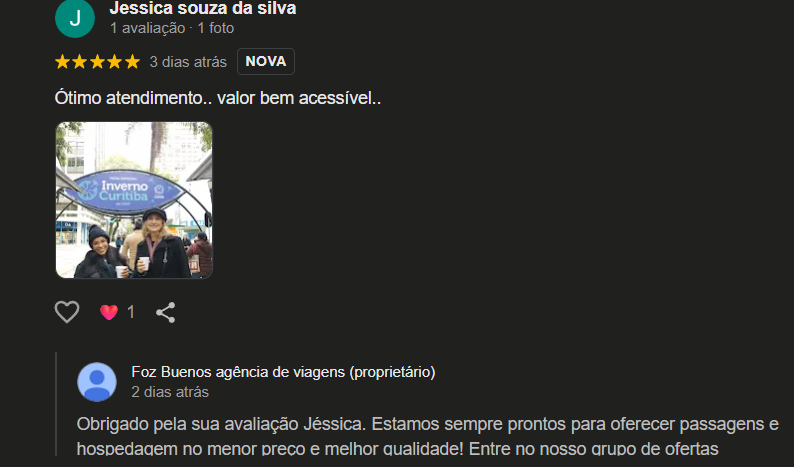Screen dimensions: 794x467
Task: Select the "Ótimo atendimento" review text
Action: click(x=218, y=98)
